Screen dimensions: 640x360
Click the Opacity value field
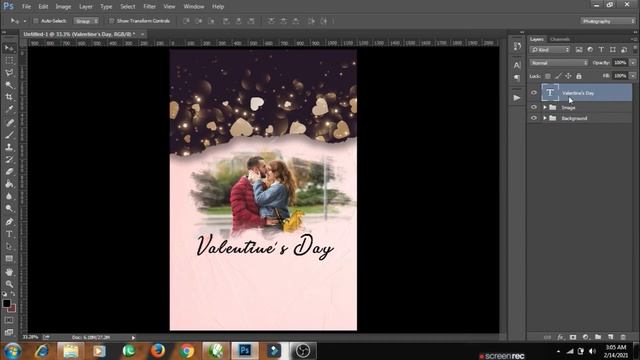[x=620, y=63]
